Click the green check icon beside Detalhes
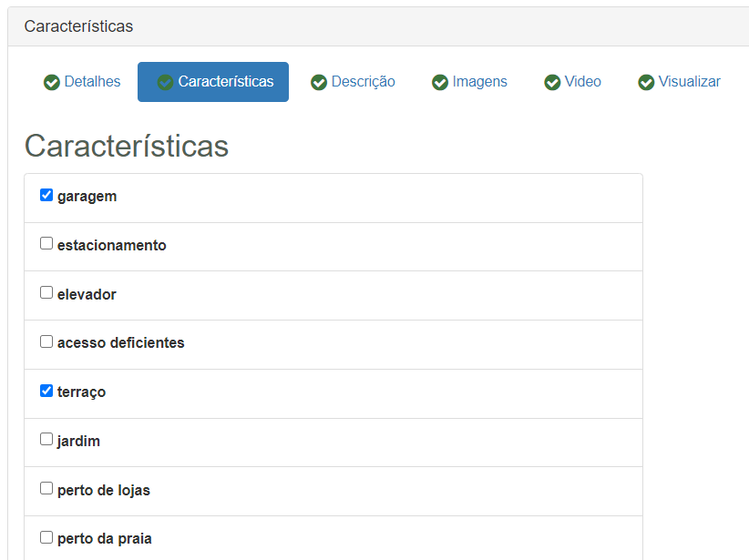 tap(52, 82)
